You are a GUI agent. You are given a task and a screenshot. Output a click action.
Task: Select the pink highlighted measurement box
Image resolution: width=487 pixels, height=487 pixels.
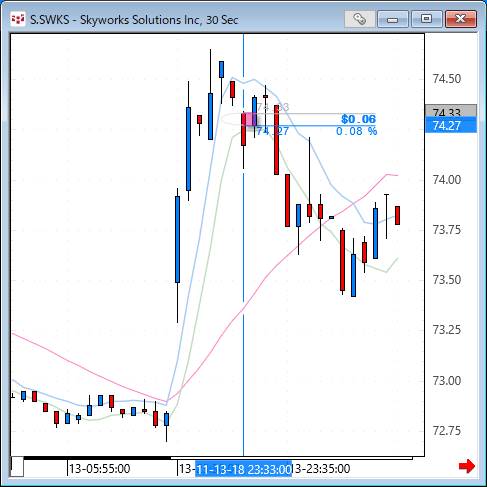pyautogui.click(x=249, y=119)
